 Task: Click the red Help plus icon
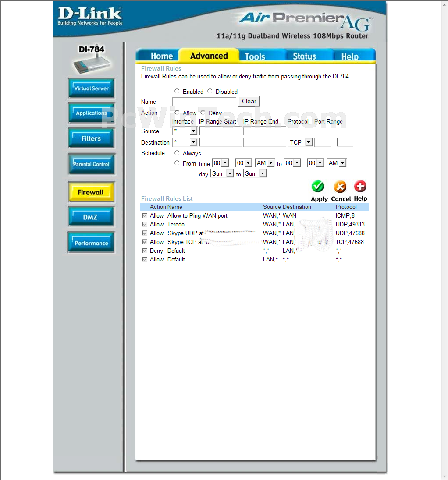tap(360, 187)
